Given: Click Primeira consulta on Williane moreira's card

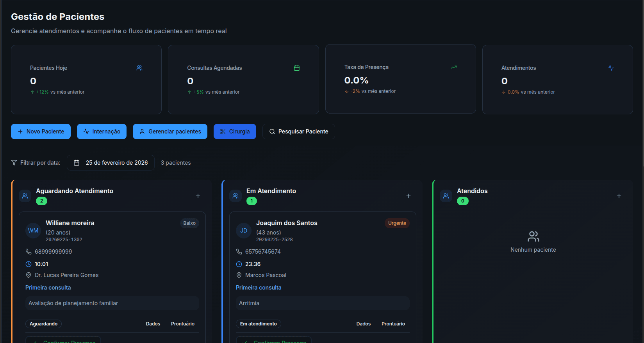Looking at the screenshot, I should pos(48,288).
